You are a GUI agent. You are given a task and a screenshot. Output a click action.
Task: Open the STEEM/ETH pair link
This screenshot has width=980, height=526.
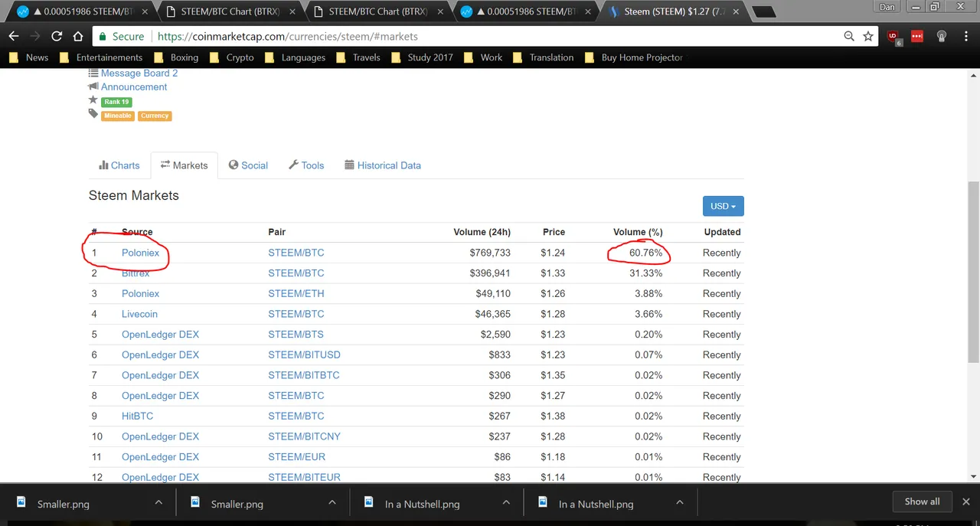pyautogui.click(x=296, y=293)
